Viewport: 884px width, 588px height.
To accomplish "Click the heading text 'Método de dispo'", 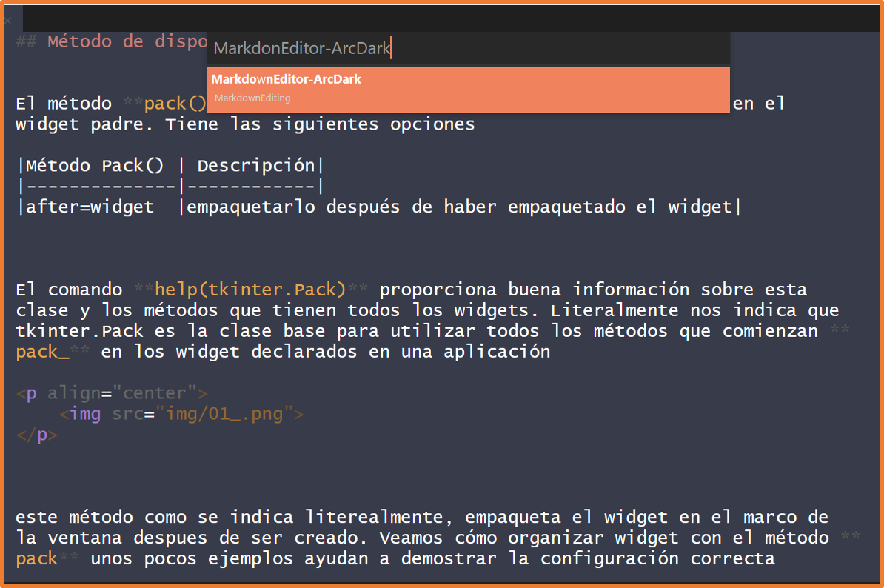I will click(x=127, y=41).
